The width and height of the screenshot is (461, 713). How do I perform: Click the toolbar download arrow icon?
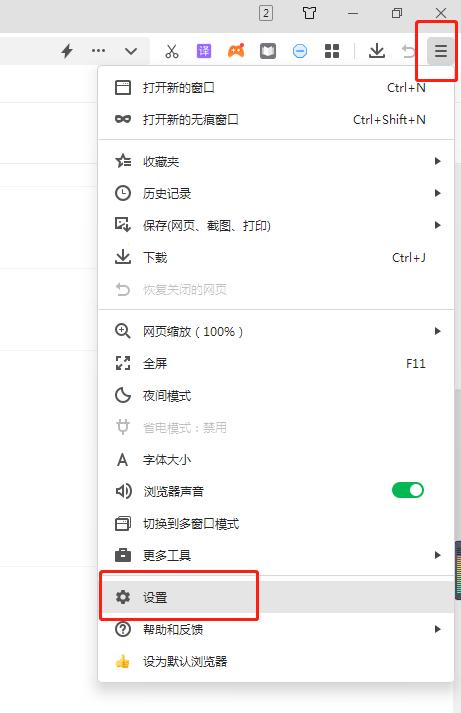pos(377,51)
